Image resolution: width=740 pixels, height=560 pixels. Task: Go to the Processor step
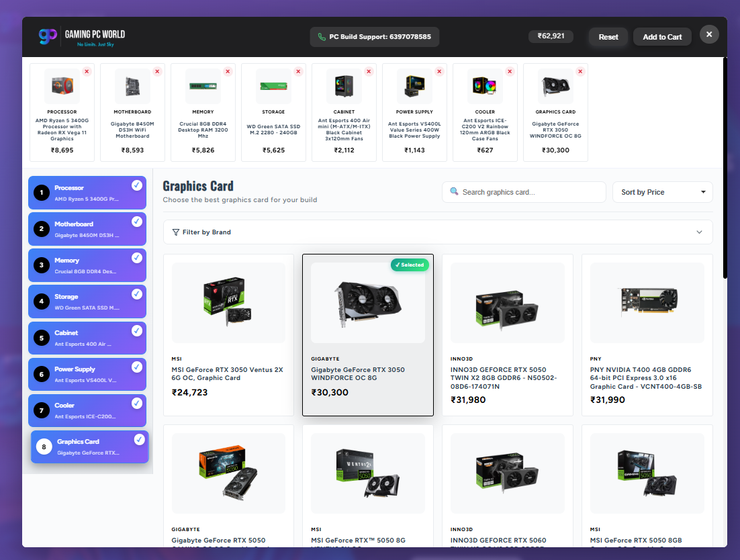(x=87, y=193)
